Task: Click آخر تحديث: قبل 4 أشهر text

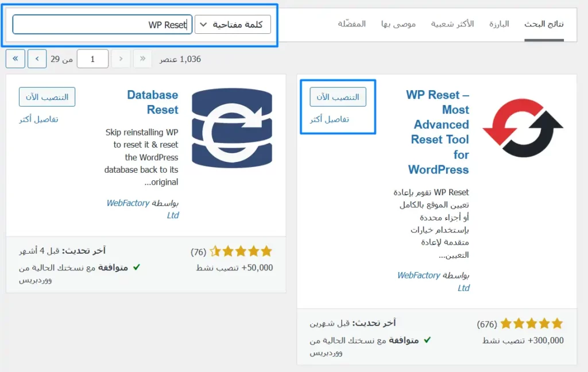Action: 62,250
